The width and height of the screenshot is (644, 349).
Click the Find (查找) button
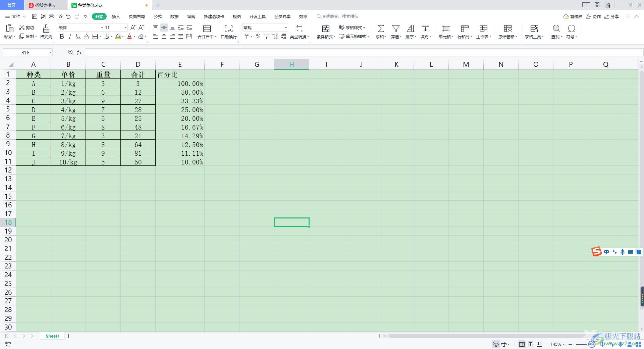click(557, 32)
